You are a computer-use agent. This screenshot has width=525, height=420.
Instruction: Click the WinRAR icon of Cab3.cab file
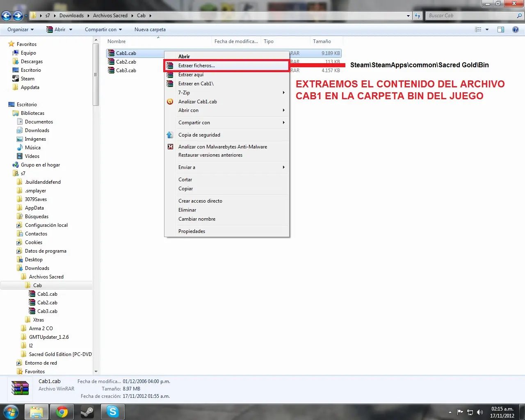click(x=111, y=71)
